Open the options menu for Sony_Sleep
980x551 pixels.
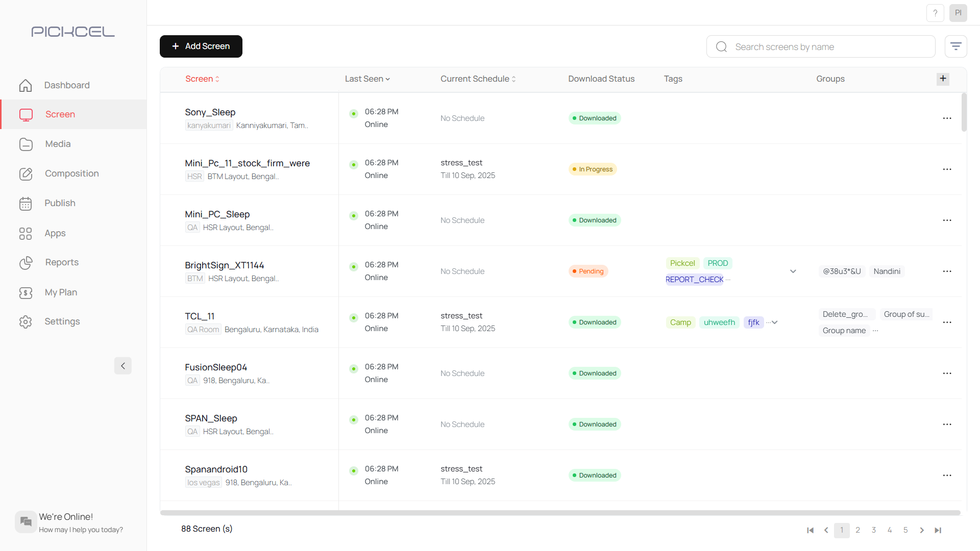tap(947, 118)
